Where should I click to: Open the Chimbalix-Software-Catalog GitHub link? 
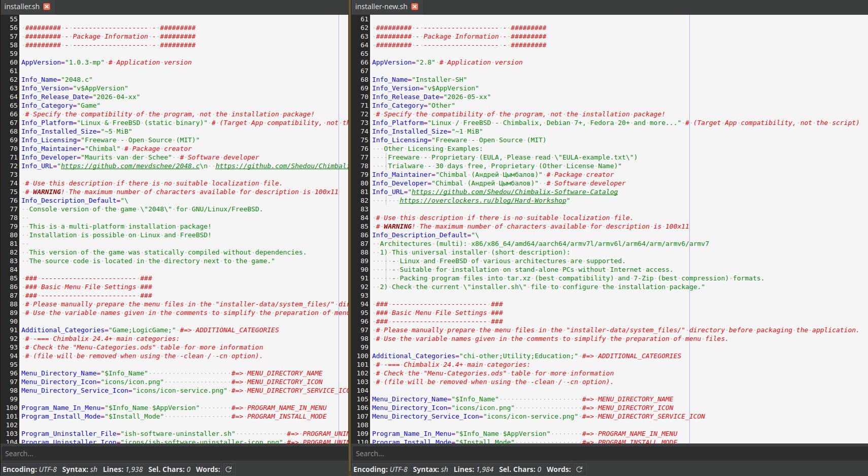click(x=515, y=192)
